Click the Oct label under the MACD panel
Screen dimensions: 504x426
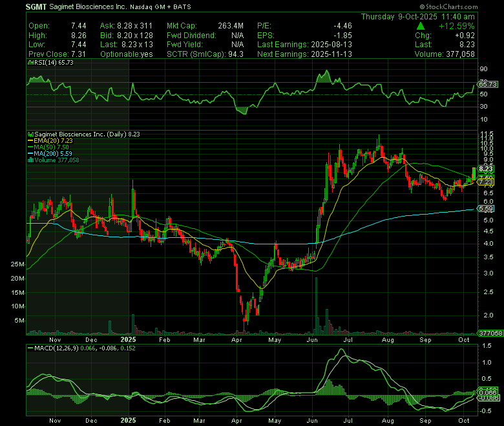[x=464, y=421]
